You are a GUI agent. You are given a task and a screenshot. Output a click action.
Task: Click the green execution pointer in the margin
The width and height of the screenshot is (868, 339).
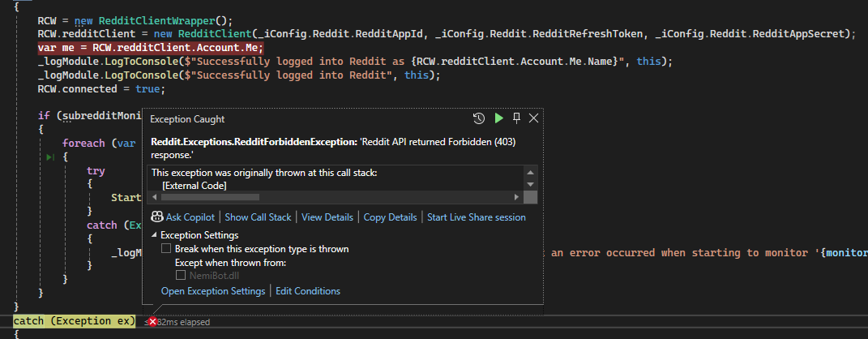[x=51, y=157]
